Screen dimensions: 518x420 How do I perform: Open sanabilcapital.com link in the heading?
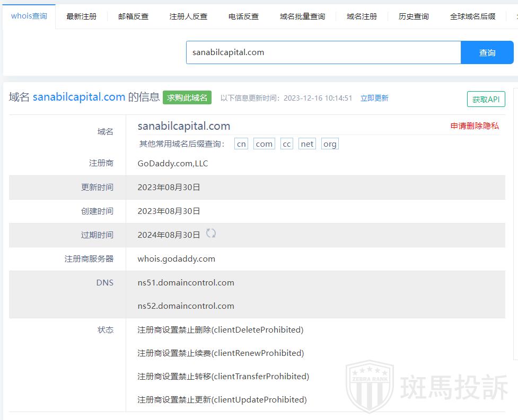pyautogui.click(x=79, y=97)
